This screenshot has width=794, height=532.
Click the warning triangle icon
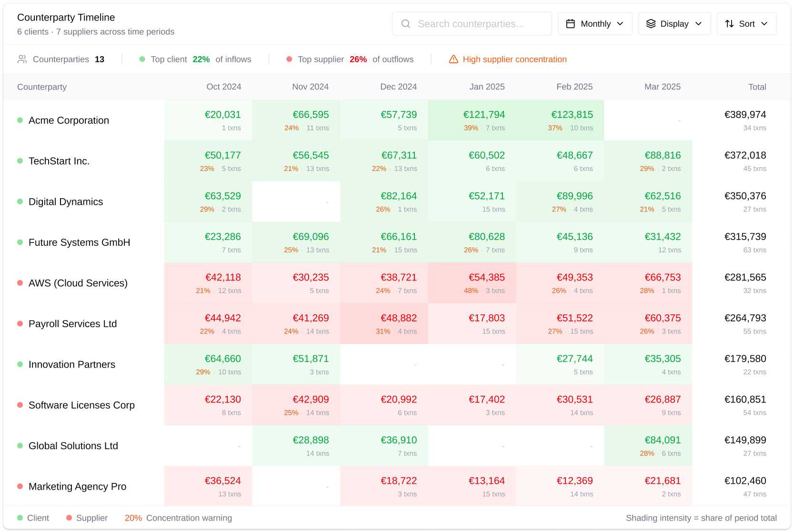pyautogui.click(x=453, y=59)
